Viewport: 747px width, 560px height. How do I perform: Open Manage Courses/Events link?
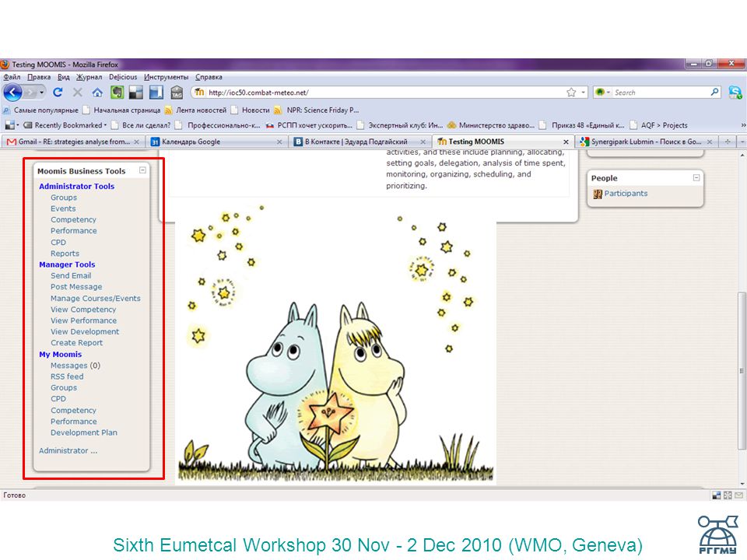pyautogui.click(x=95, y=298)
